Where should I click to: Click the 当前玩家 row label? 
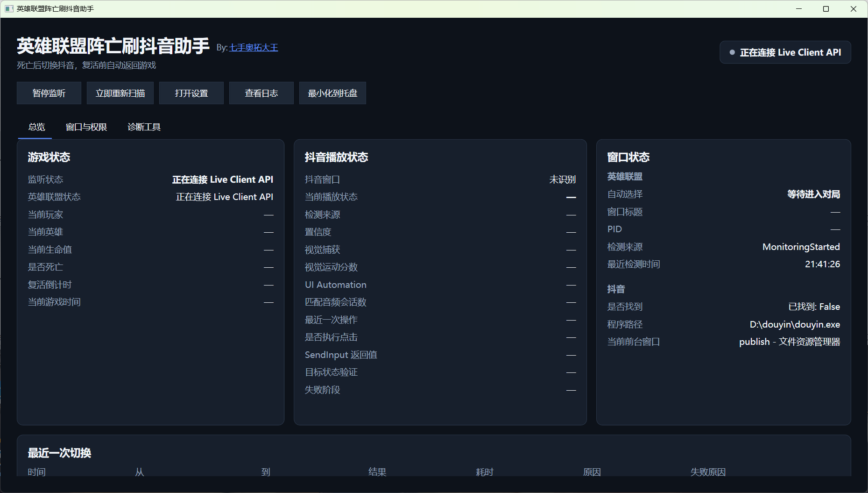click(45, 214)
